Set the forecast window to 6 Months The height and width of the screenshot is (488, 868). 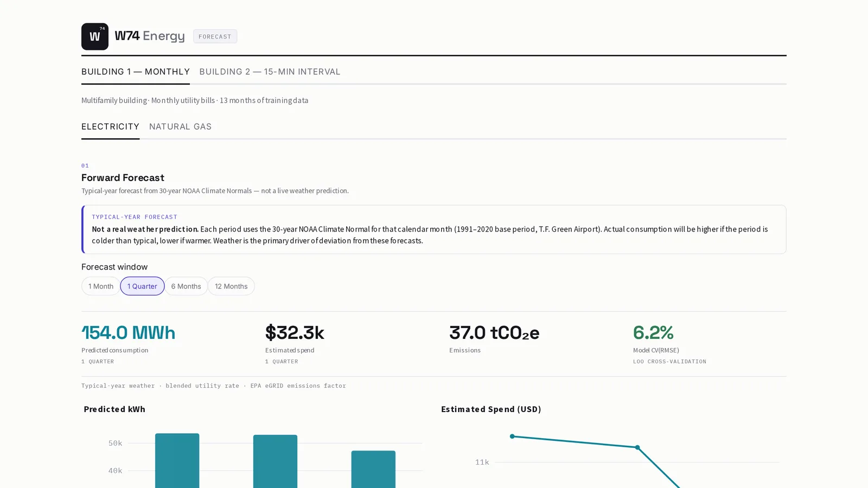coord(186,286)
